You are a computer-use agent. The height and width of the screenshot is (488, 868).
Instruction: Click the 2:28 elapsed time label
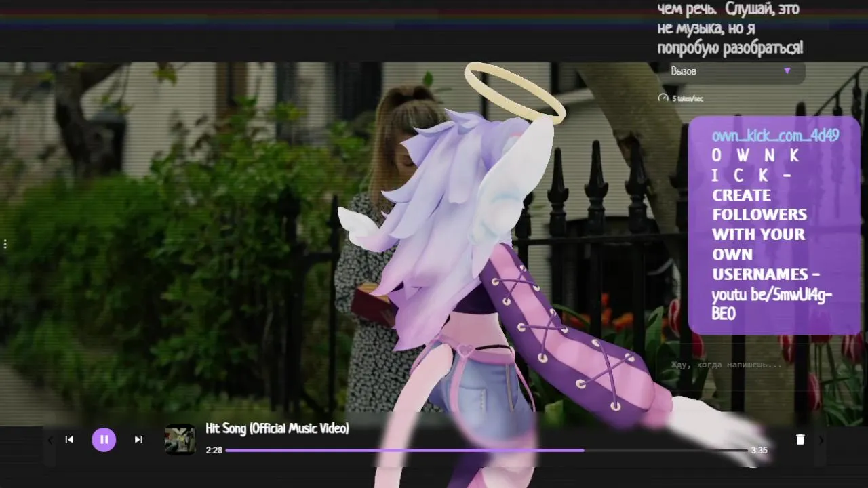(214, 450)
